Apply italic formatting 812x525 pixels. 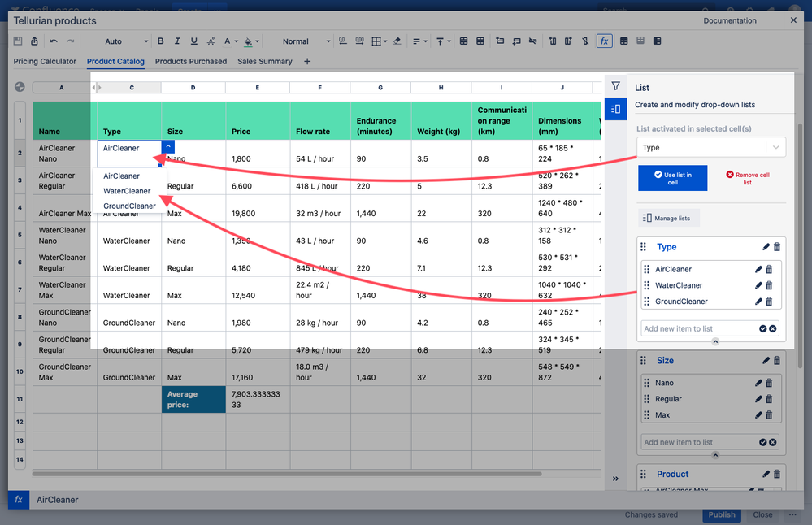pos(176,41)
